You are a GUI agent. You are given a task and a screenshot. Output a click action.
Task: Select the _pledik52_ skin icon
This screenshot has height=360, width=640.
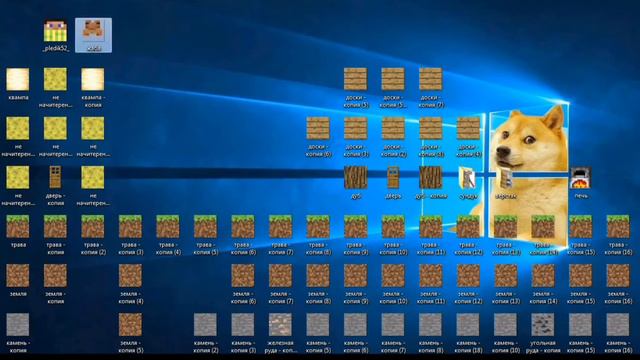[56, 31]
